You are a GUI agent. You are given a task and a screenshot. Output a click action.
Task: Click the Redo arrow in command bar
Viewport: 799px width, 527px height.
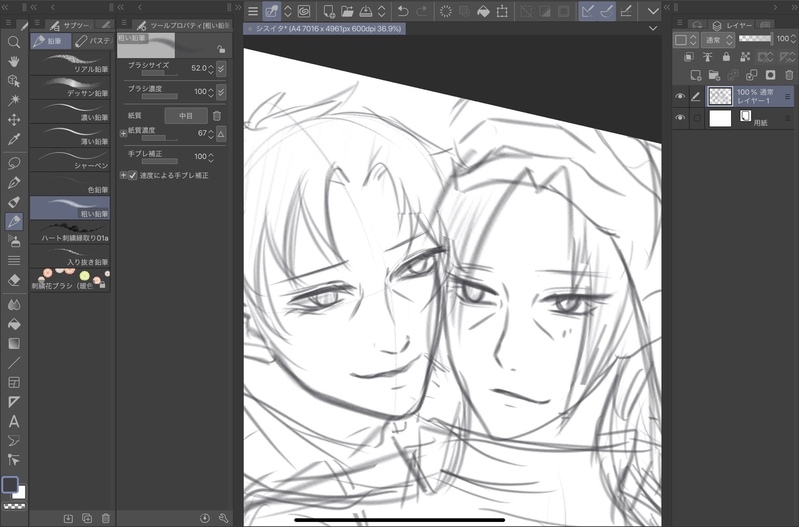[422, 11]
